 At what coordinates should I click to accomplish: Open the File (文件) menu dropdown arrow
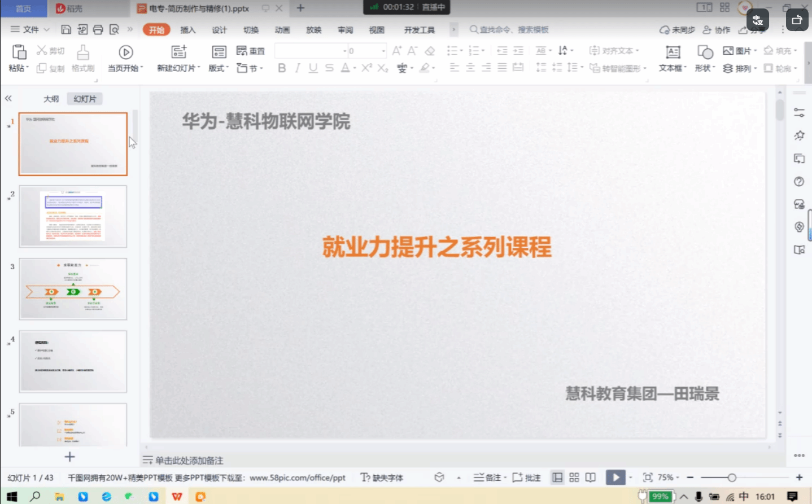pyautogui.click(x=47, y=29)
